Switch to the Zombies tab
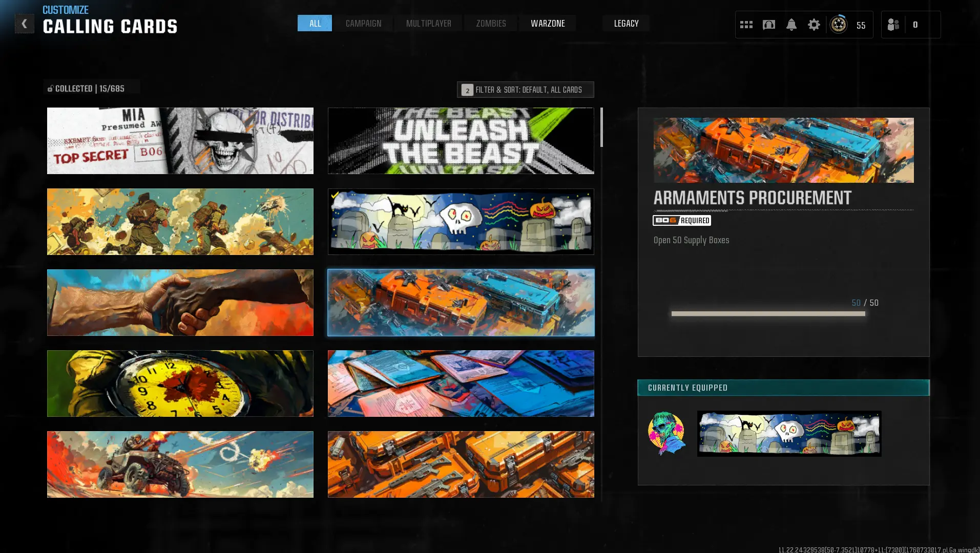Screen dimensions: 980x553 [x=491, y=23]
